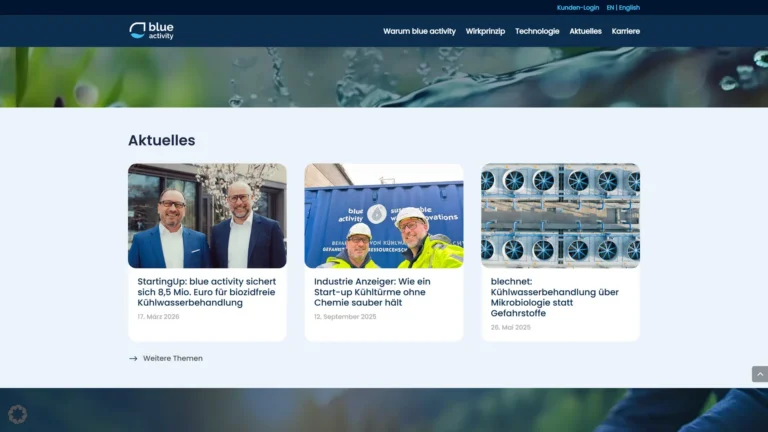Click the photo of workers in helmets
768x432 pixels.
coord(384,216)
